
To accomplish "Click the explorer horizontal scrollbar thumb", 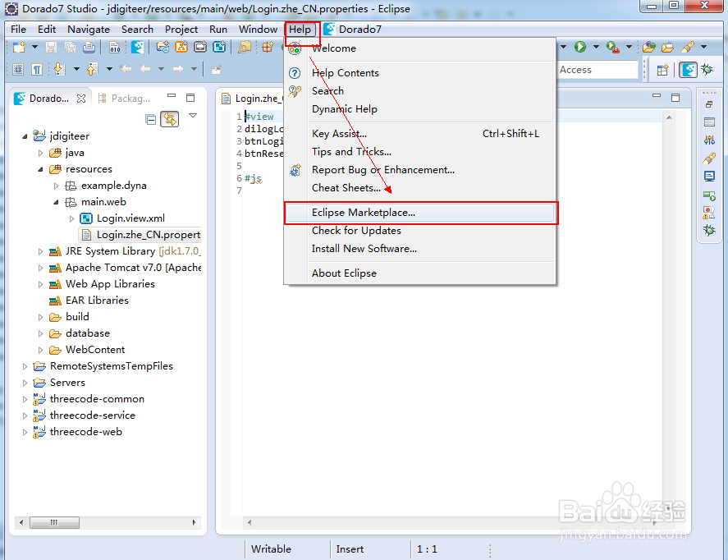I will (x=54, y=522).
